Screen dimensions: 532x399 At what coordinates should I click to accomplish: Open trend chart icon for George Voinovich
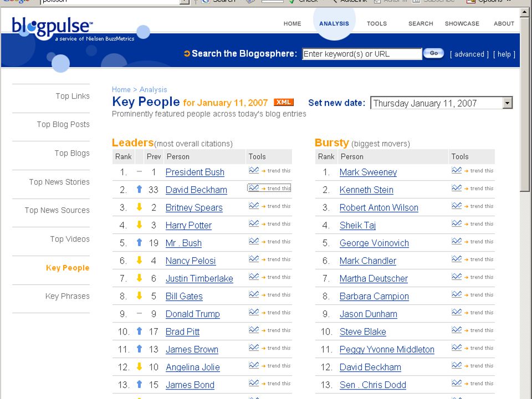pyautogui.click(x=457, y=241)
